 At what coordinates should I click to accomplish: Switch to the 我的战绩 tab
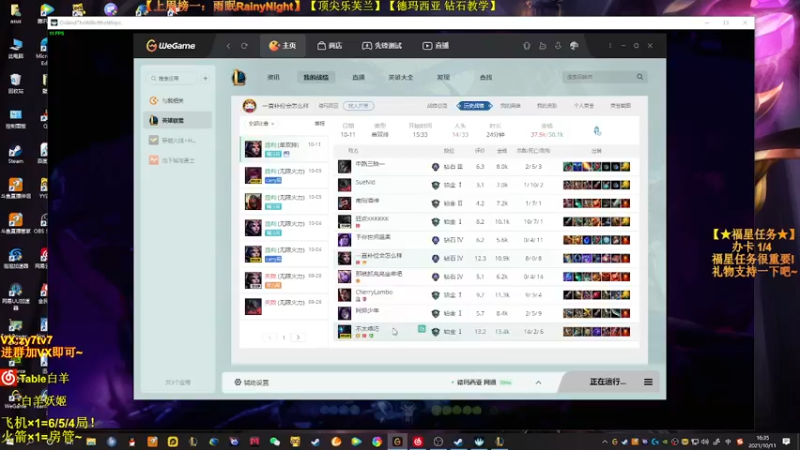[316, 78]
